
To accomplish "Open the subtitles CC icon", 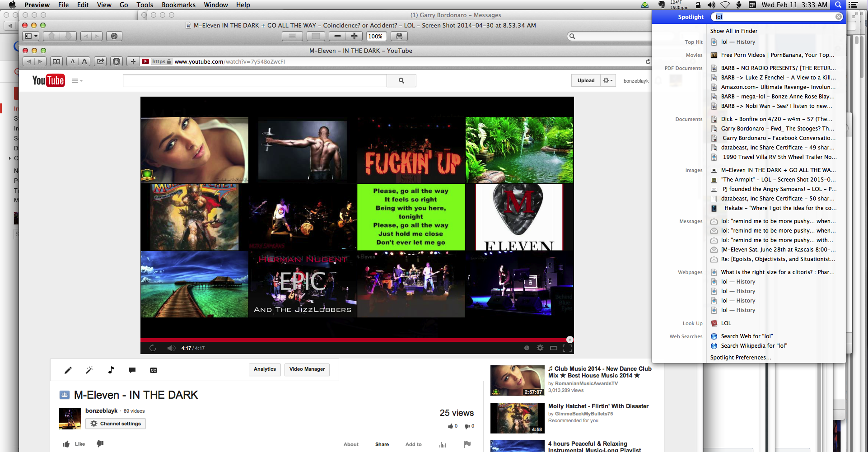I will pos(154,370).
